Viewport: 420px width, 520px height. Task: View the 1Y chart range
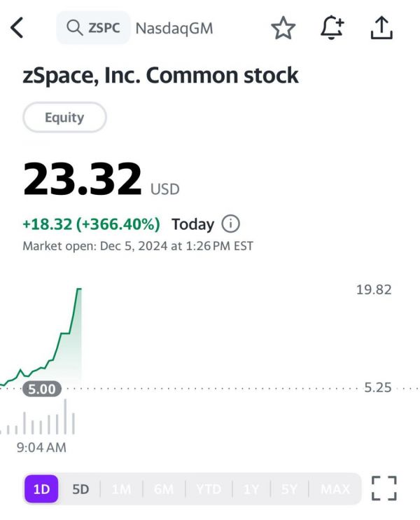point(251,488)
